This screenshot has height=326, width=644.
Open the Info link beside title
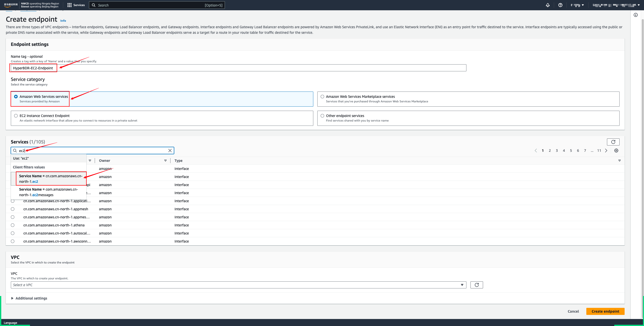pos(63,21)
